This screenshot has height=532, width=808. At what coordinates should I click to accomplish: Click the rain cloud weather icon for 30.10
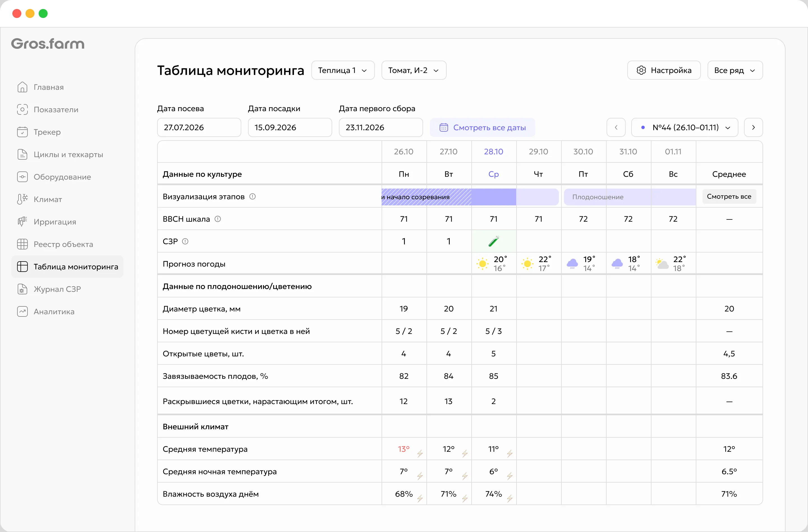572,264
